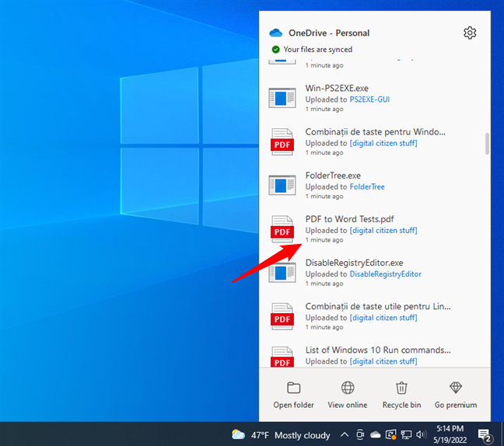504x446 pixels.
Task: Select List of Windows 10 Run commands... file name
Action: coord(378,350)
